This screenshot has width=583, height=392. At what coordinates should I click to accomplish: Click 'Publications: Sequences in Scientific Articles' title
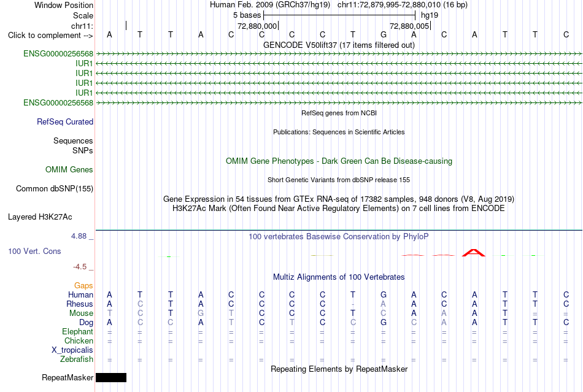(339, 132)
